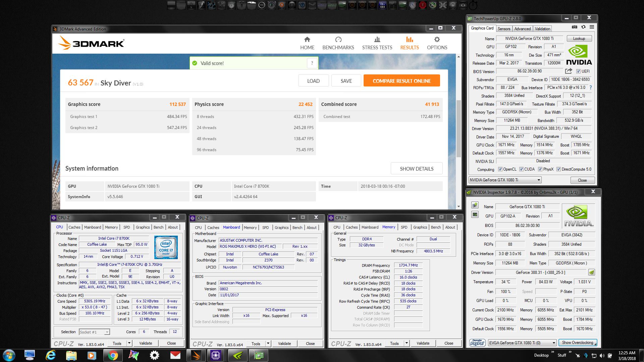
Task: Click the SAVE button in 3DMark
Action: [x=346, y=81]
